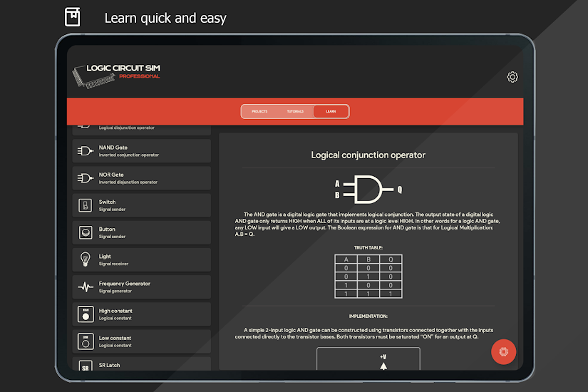Tap the red floating chip button
This screenshot has width=588, height=392.
click(x=503, y=351)
